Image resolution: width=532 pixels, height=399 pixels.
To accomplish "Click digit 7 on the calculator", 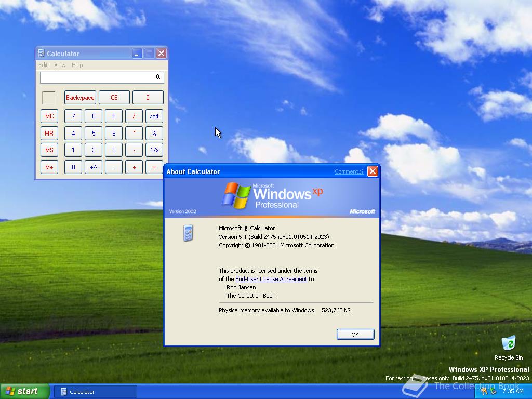I will click(73, 116).
